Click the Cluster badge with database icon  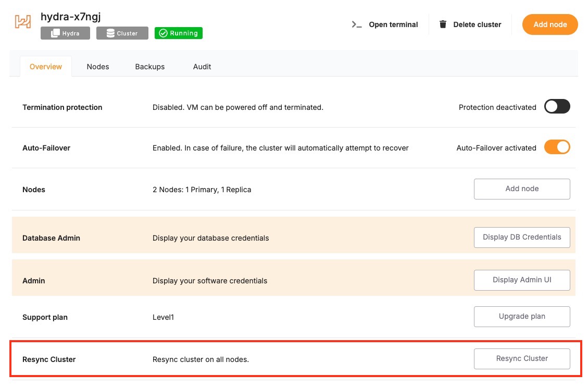tap(122, 33)
